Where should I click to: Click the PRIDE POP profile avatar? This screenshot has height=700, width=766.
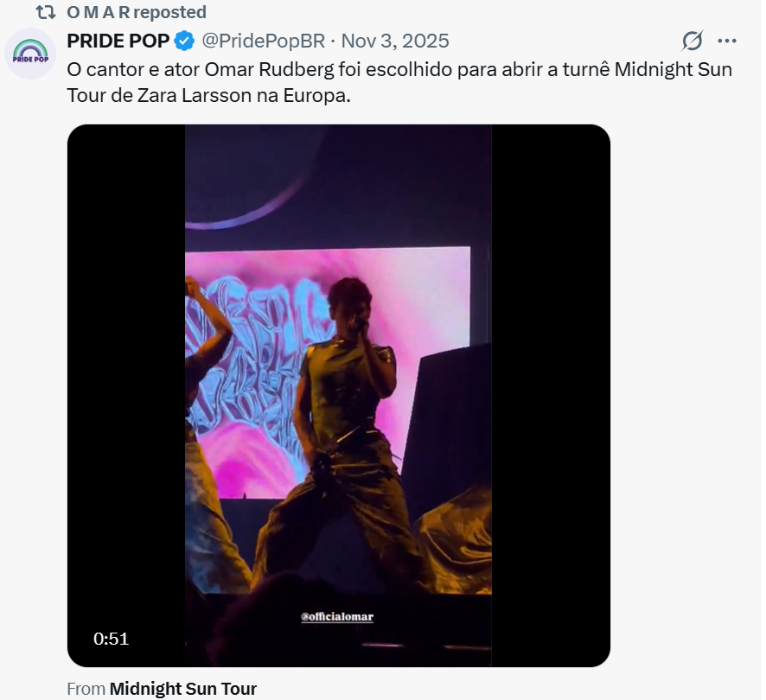(31, 53)
